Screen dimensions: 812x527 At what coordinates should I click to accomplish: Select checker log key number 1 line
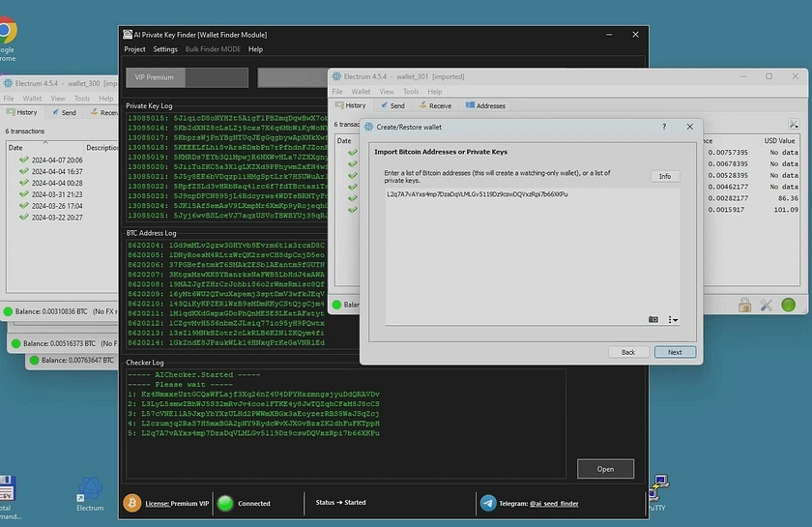(253, 395)
